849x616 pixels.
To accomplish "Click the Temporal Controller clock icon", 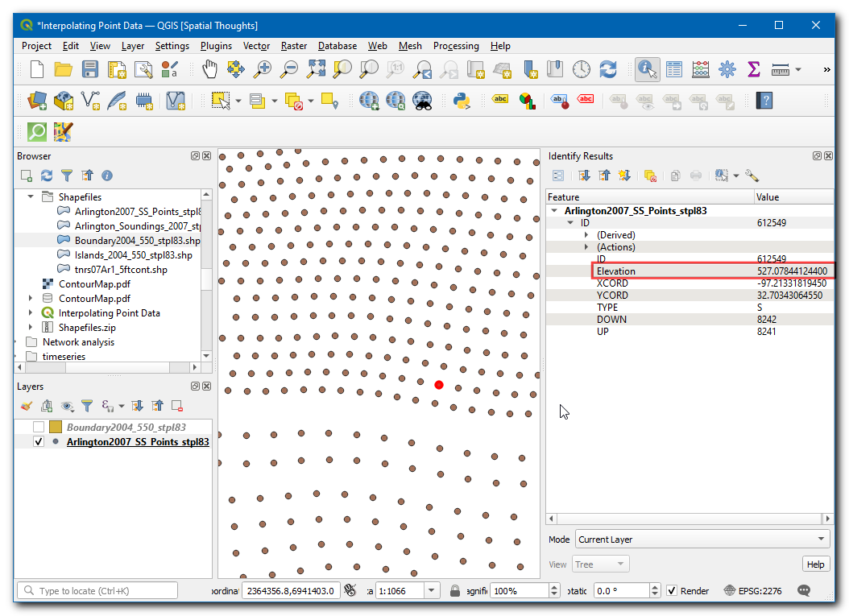I will click(x=581, y=70).
